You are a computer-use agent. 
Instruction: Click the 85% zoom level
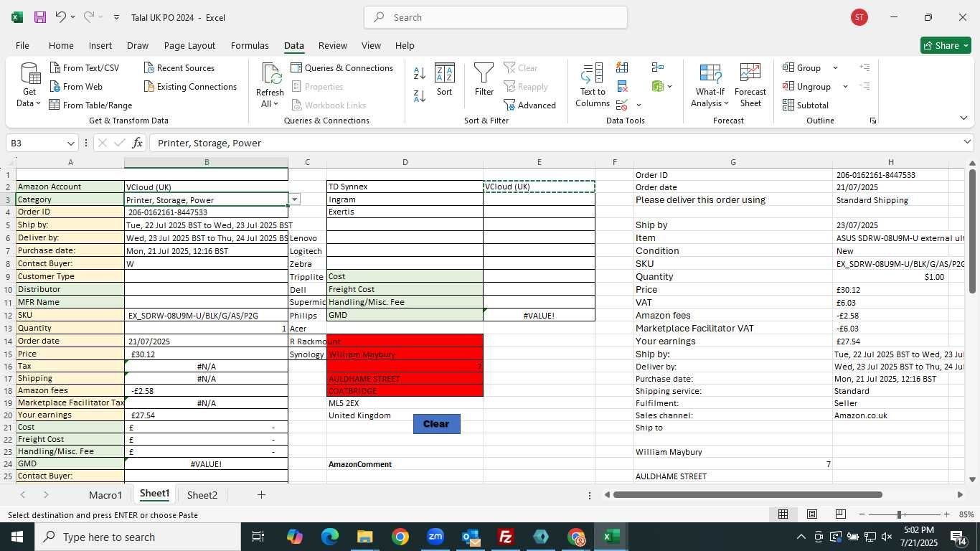coord(966,514)
